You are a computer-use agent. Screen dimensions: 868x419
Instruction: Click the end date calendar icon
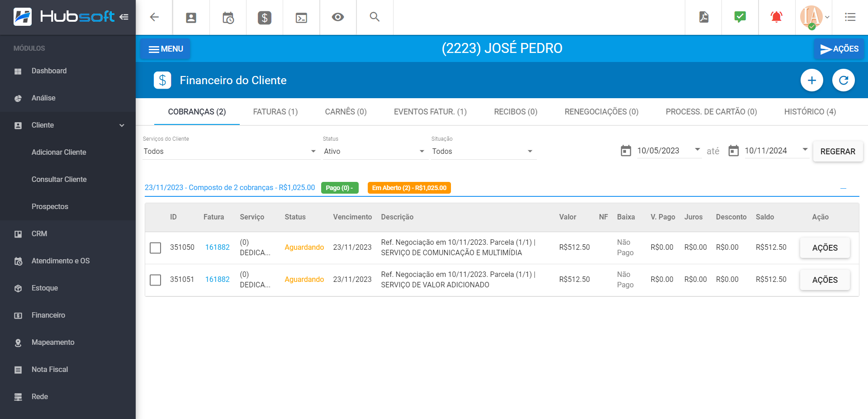[734, 151]
